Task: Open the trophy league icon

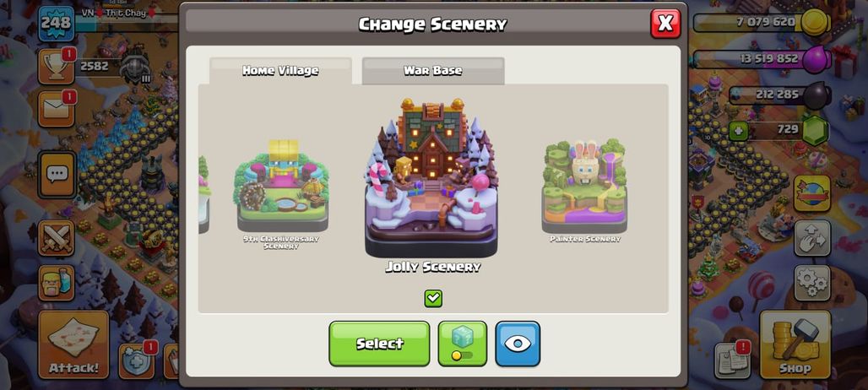Action: pos(56,67)
